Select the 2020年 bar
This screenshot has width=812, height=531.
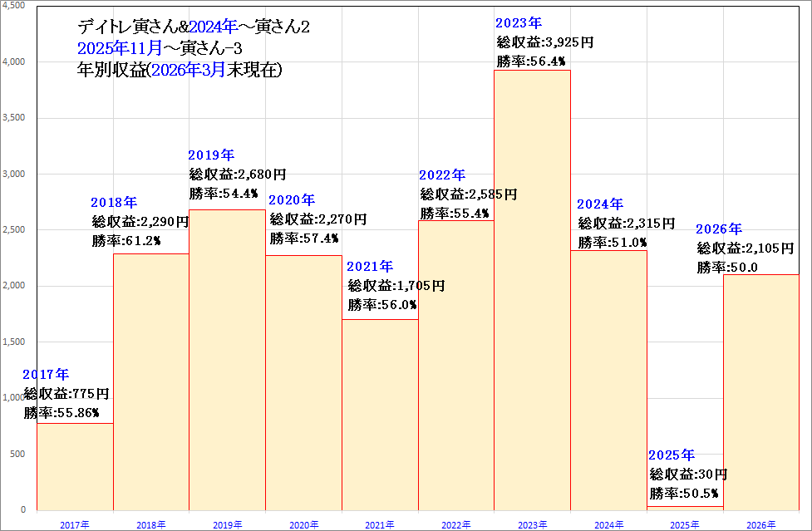tap(303, 382)
